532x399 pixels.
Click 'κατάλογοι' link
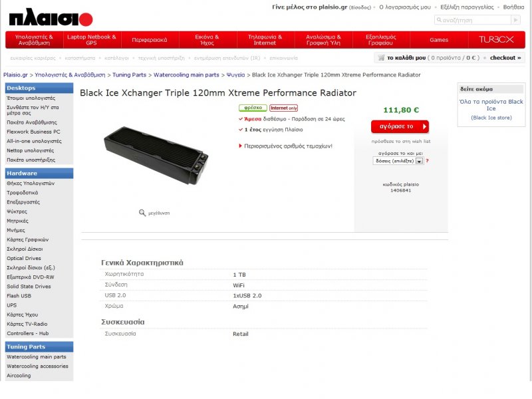click(117, 58)
